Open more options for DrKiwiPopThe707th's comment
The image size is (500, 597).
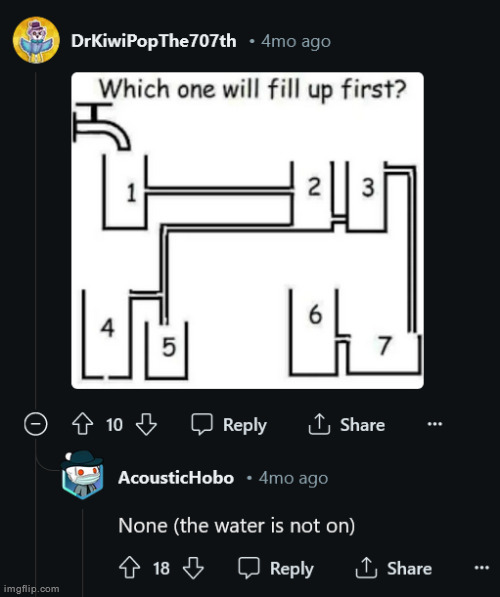point(435,424)
